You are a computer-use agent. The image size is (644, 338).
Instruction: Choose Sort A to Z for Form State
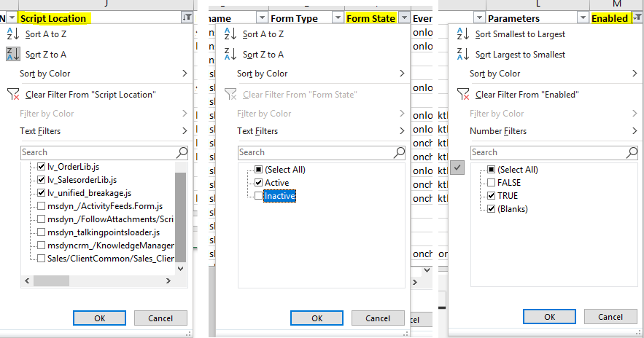point(263,34)
